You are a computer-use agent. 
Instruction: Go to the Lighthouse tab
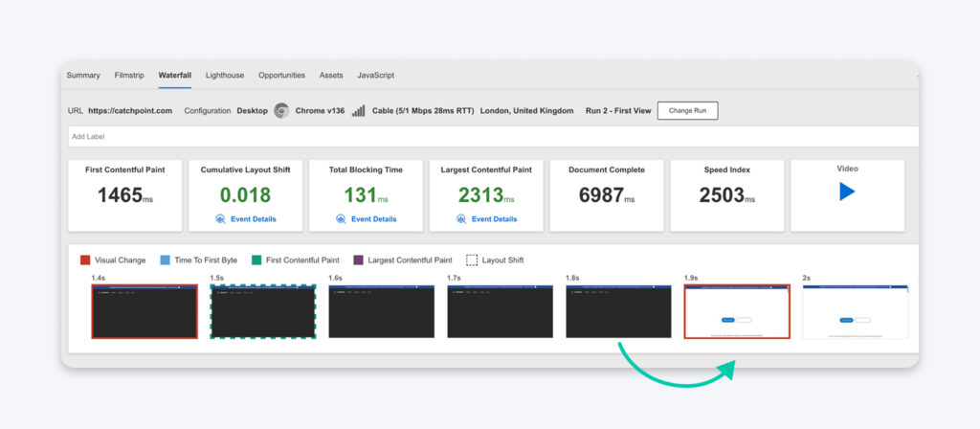(x=225, y=76)
